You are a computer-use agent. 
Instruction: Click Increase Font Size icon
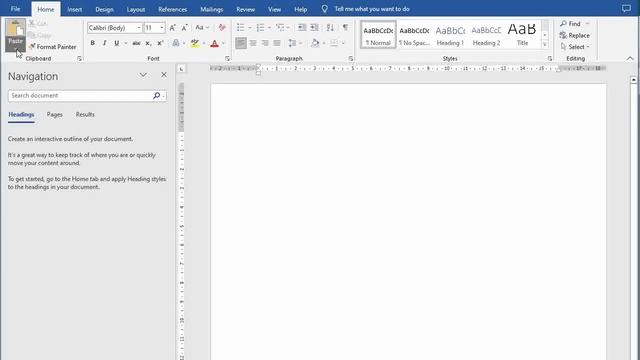(173, 28)
